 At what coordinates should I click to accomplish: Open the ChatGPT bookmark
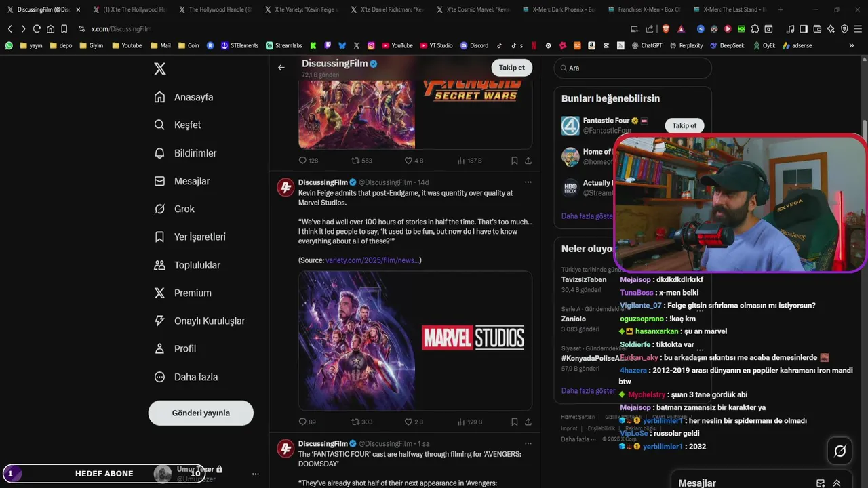point(646,45)
